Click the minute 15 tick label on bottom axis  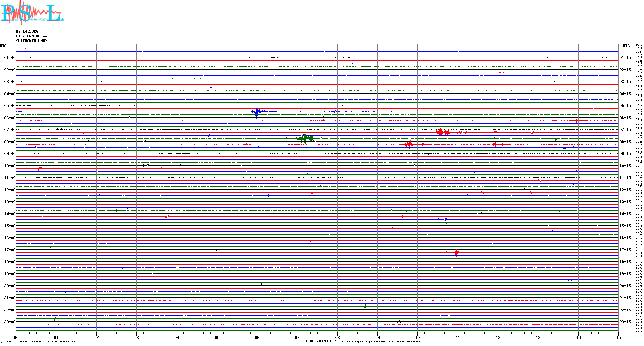coord(618,338)
